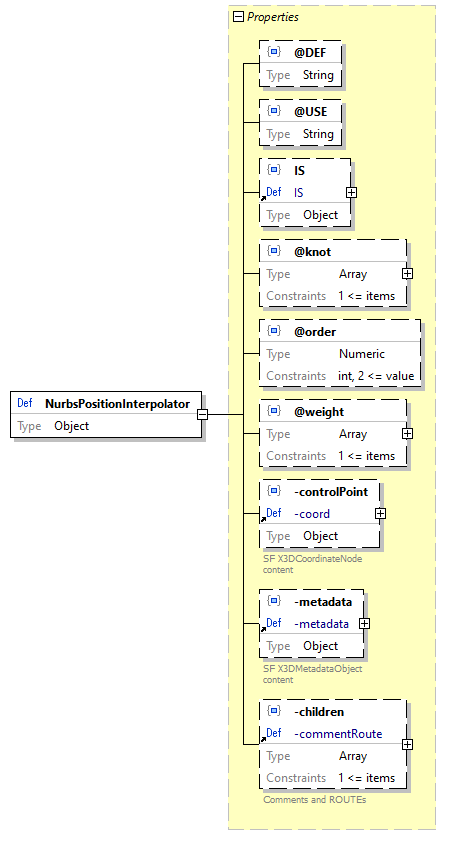Screen dimensions: 451x845
Task: Expand the @knot array property
Action: pyautogui.click(x=407, y=274)
